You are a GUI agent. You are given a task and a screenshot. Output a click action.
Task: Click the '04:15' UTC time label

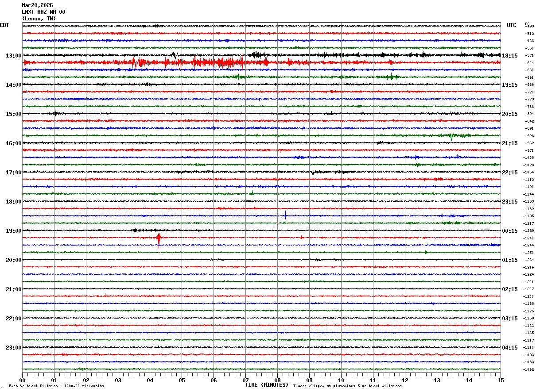(510, 348)
